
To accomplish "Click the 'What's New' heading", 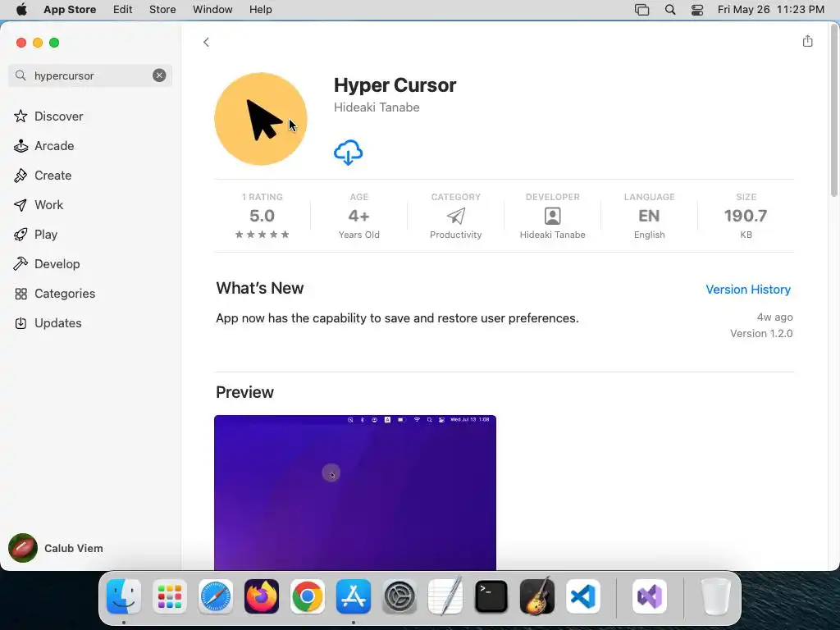I will pyautogui.click(x=260, y=288).
